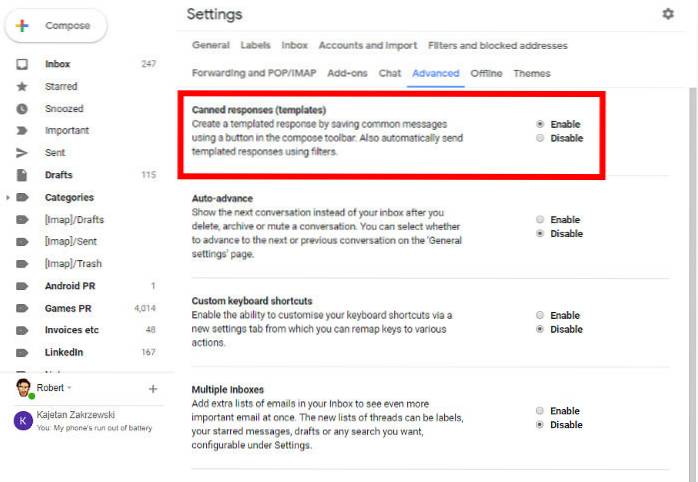698x482 pixels.
Task: Expand the Categories label tree
Action: (x=9, y=198)
